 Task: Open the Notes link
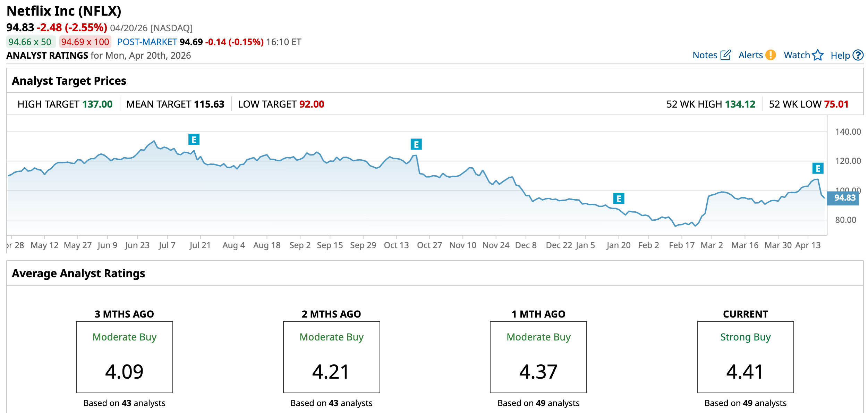point(705,55)
